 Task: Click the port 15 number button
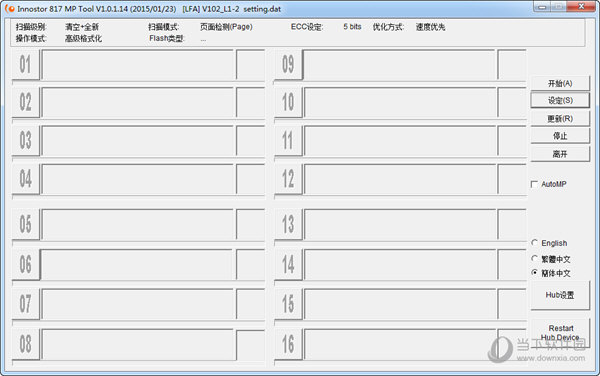tap(288, 304)
